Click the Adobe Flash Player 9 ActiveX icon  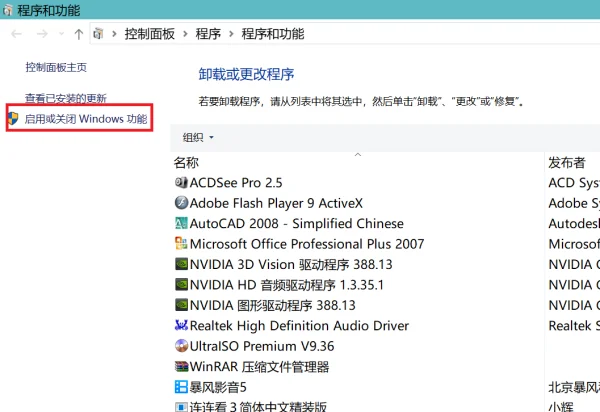coord(181,203)
